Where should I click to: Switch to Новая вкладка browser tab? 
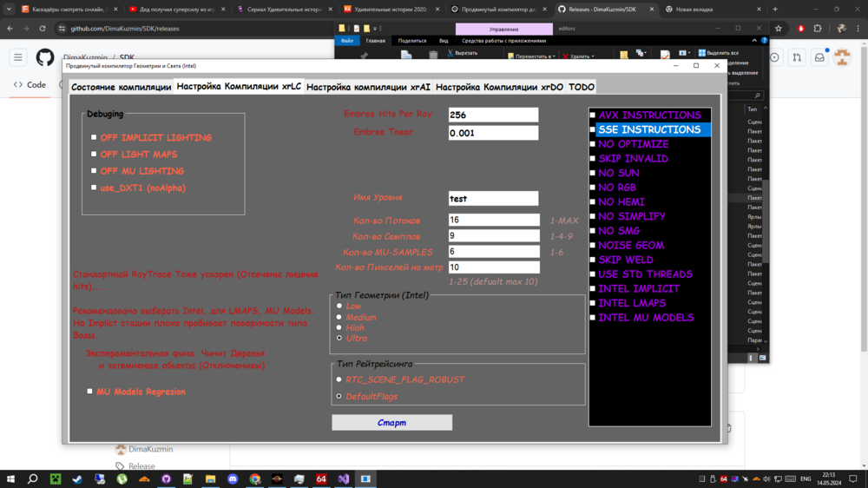[x=713, y=10]
